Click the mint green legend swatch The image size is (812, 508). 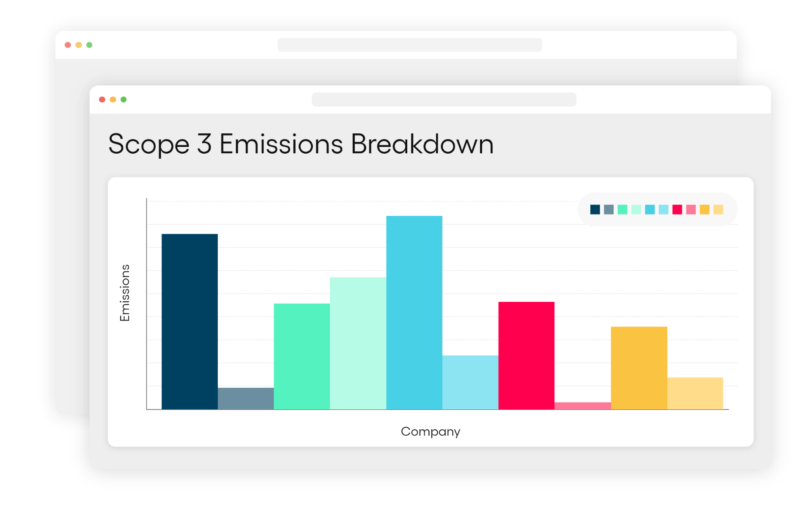pos(622,210)
